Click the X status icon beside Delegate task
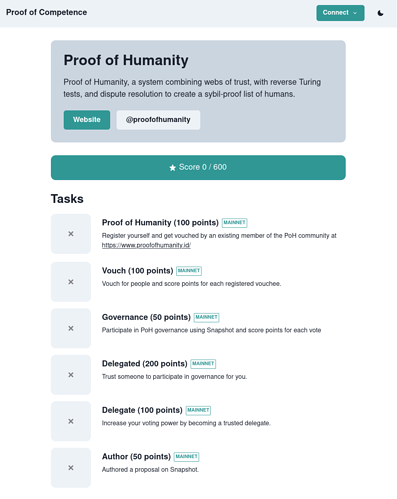This screenshot has width=397, height=499. [x=71, y=421]
